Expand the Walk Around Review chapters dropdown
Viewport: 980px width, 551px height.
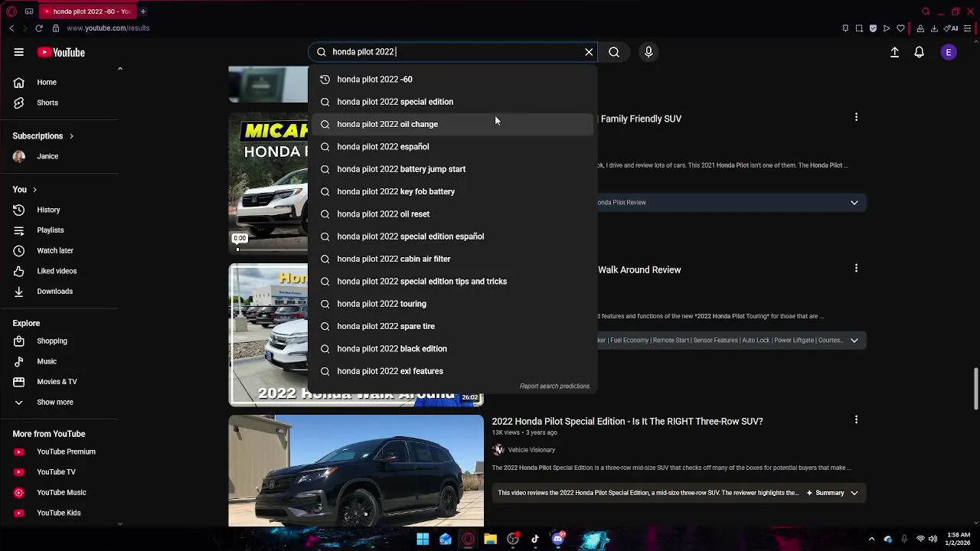(854, 341)
